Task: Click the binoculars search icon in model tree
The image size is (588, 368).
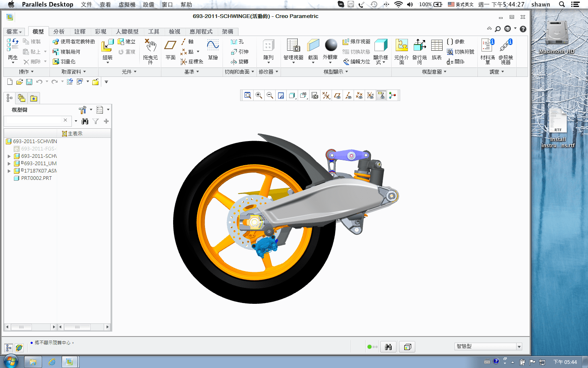Action: pyautogui.click(x=85, y=121)
